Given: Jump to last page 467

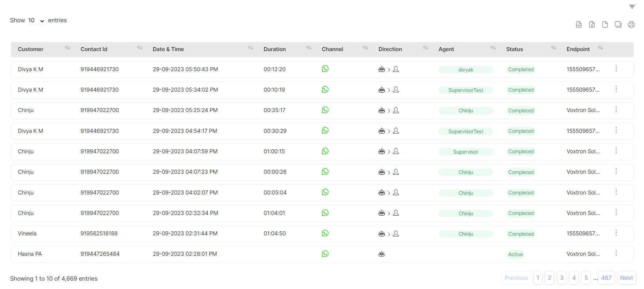Looking at the screenshot, I should pos(606,278).
